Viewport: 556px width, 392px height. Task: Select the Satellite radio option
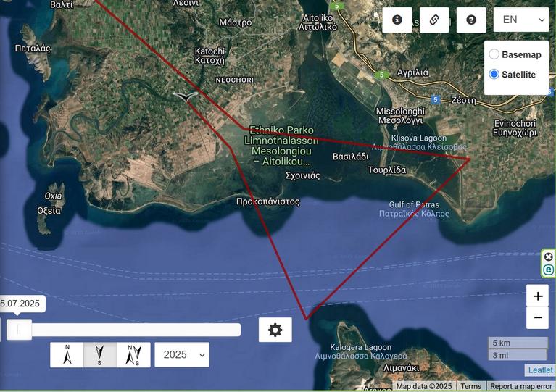tap(494, 74)
